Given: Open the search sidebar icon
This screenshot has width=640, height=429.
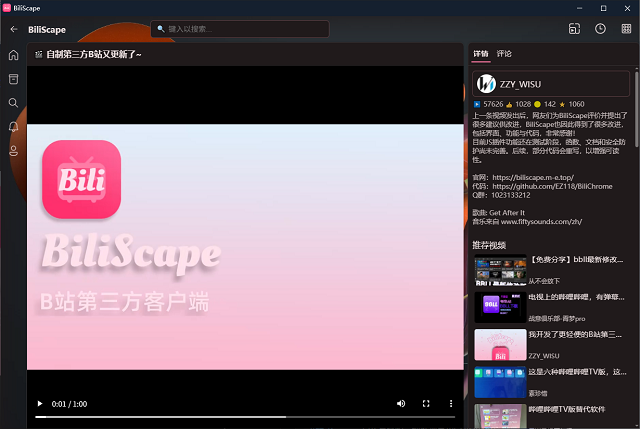Looking at the screenshot, I should (13, 102).
